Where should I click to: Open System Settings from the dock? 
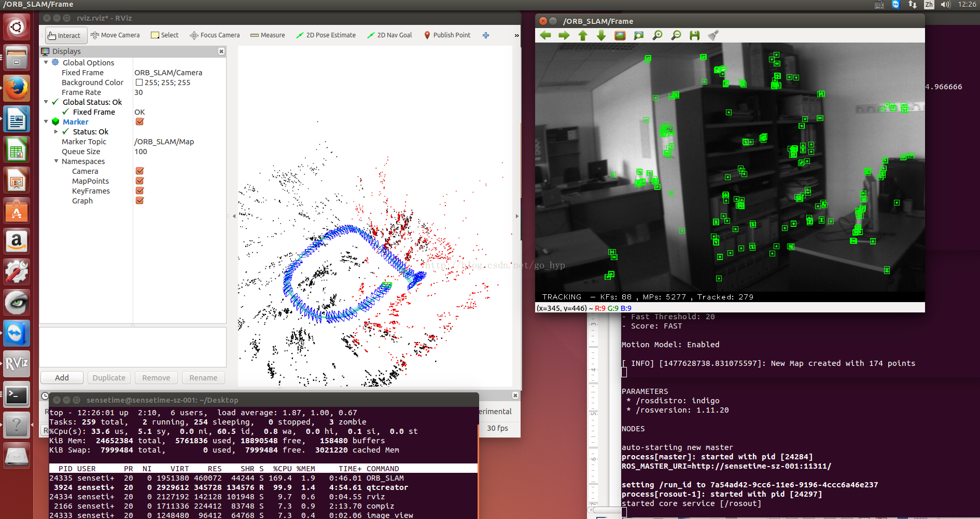(17, 272)
